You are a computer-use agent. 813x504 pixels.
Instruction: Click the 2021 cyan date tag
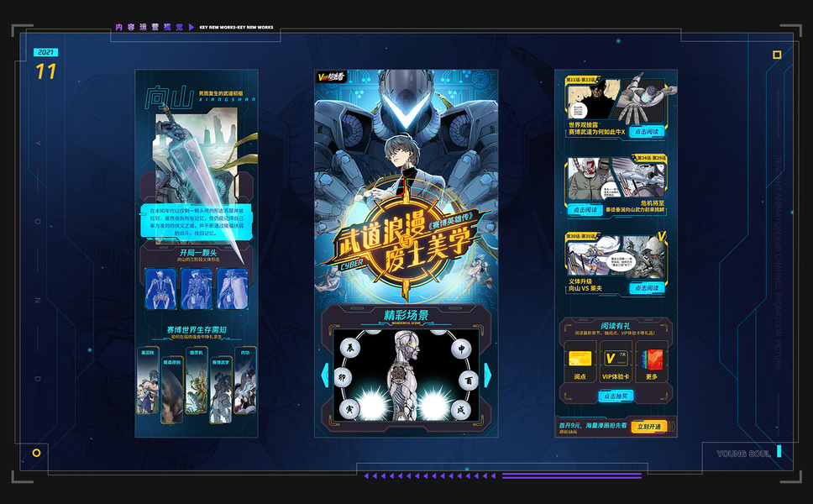click(45, 52)
